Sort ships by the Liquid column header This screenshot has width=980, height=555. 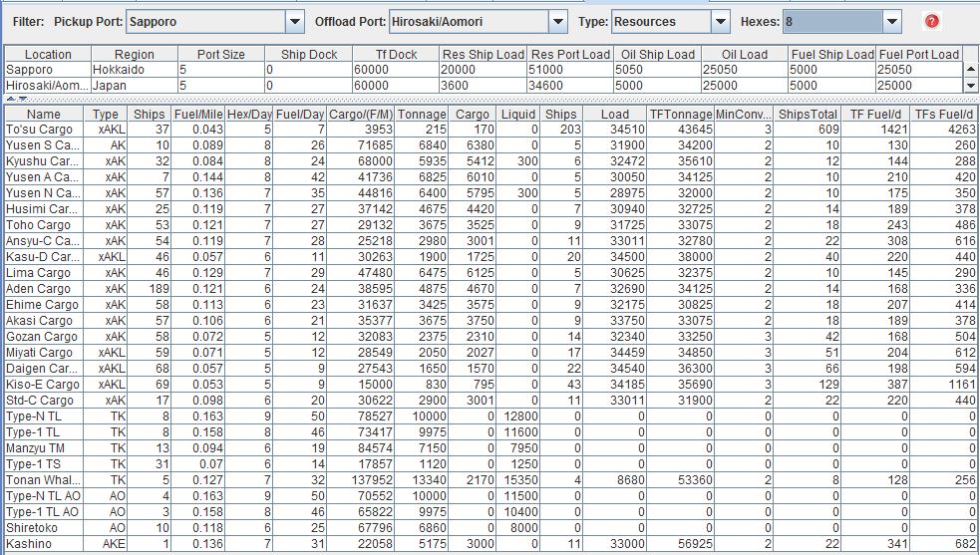[x=518, y=114]
